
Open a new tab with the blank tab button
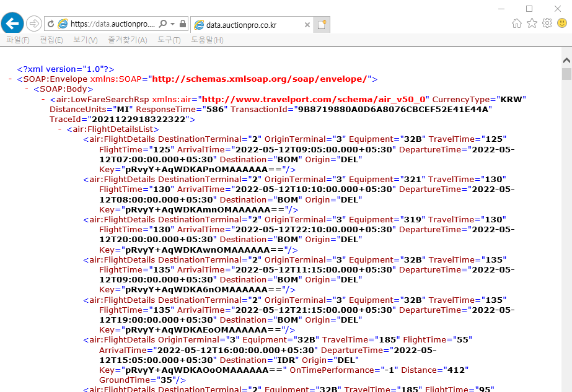click(x=322, y=25)
